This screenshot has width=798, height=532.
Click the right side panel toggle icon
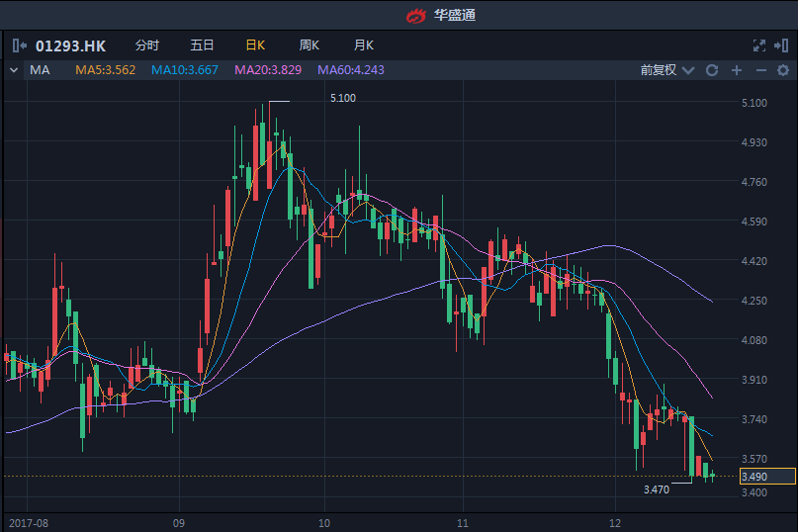point(782,45)
